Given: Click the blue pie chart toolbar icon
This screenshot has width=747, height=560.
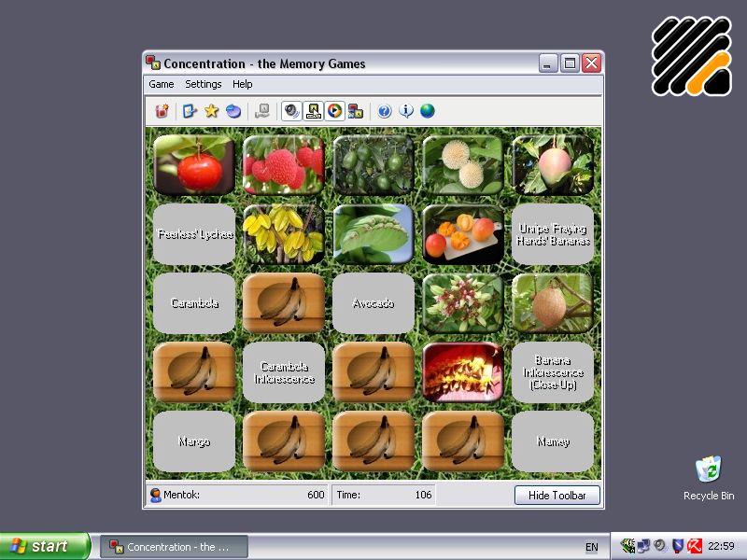Looking at the screenshot, I should [x=233, y=111].
